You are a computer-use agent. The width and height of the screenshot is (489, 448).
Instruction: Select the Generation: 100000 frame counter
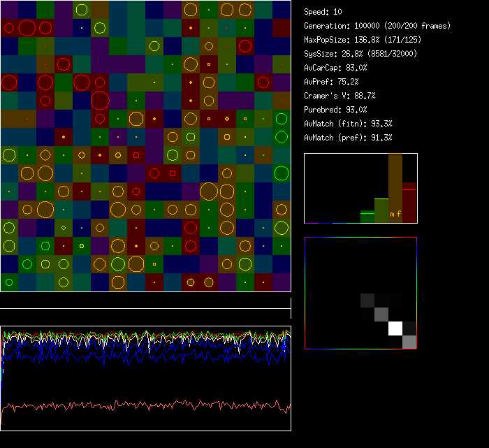[377, 26]
